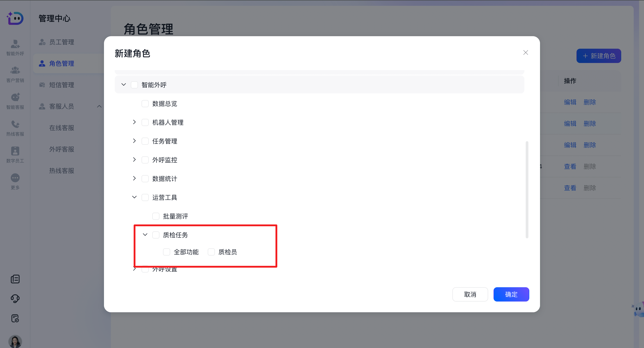Close the 新建角色 dialog with X

point(525,52)
